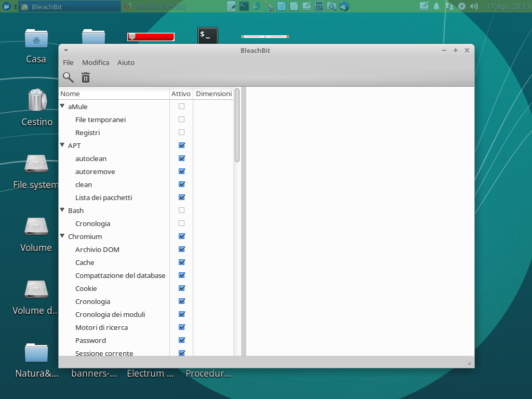Check the Registri checkbox

pos(181,132)
